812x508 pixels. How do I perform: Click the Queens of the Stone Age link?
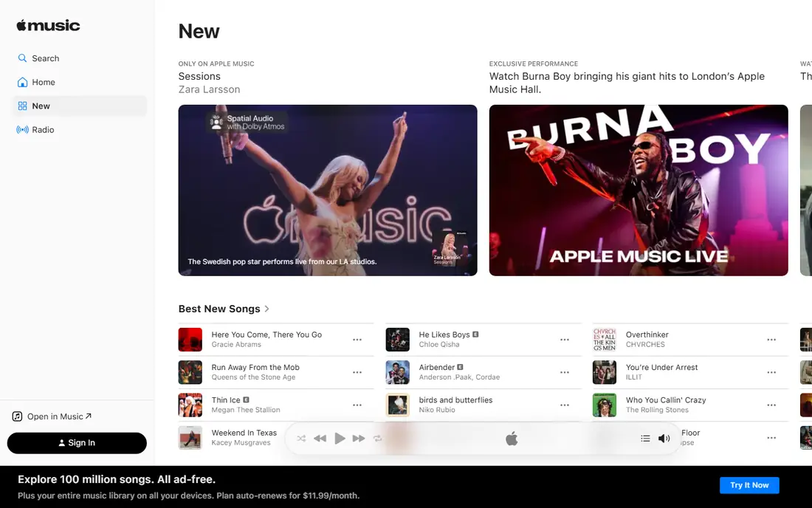click(253, 377)
